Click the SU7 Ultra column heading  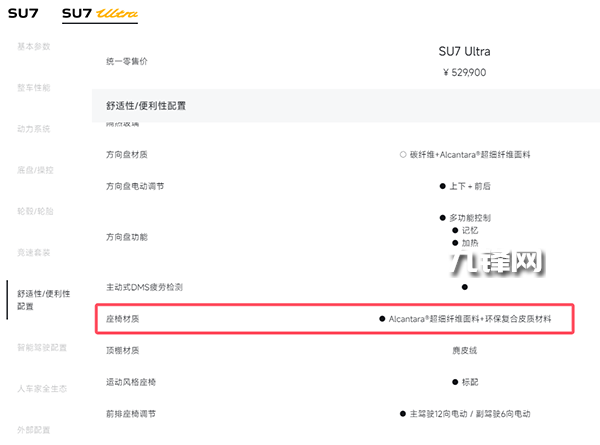click(464, 51)
